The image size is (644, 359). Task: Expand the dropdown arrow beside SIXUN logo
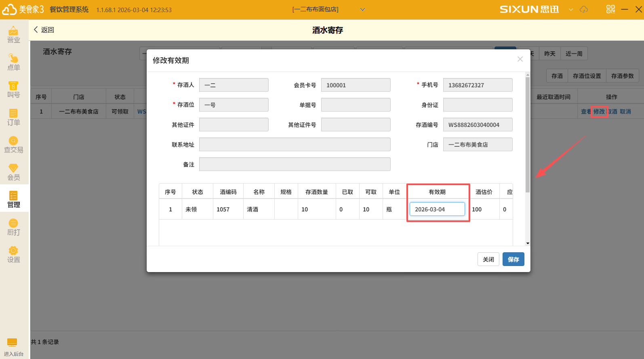click(x=570, y=10)
